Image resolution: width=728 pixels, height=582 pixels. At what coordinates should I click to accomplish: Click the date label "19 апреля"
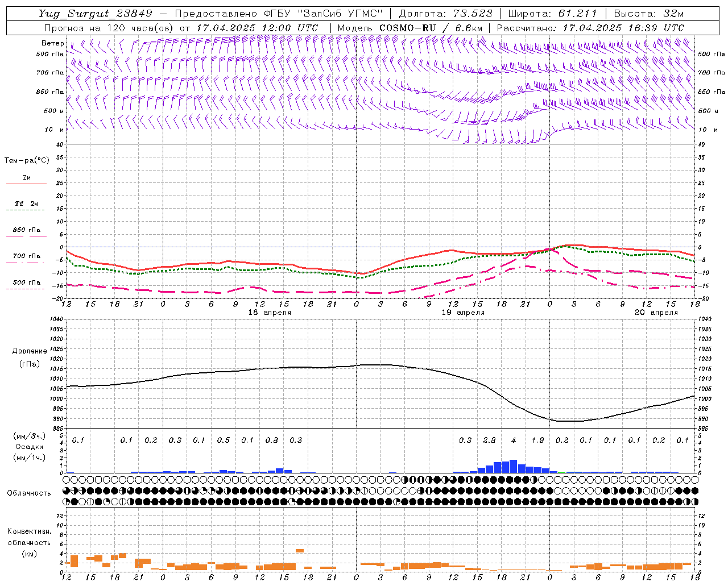coord(463,313)
